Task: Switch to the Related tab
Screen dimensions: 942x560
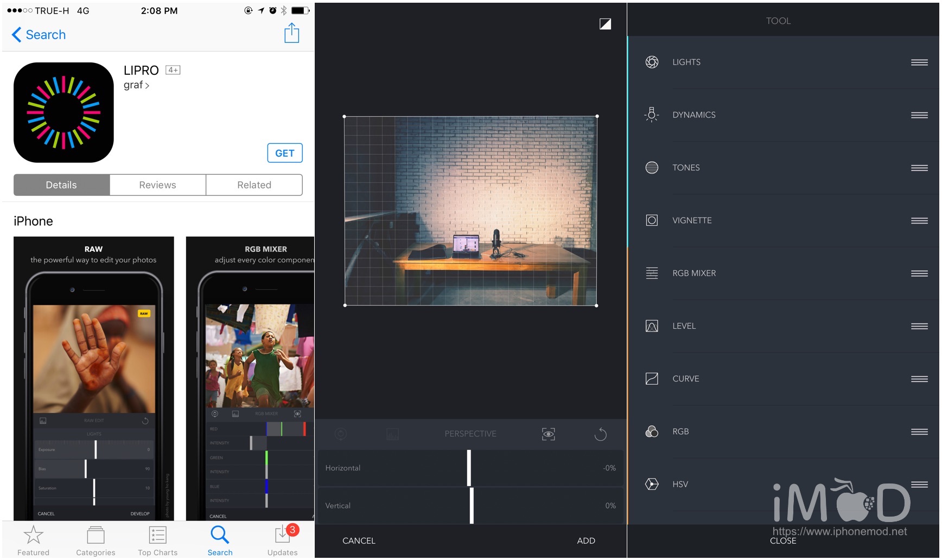Action: click(254, 185)
